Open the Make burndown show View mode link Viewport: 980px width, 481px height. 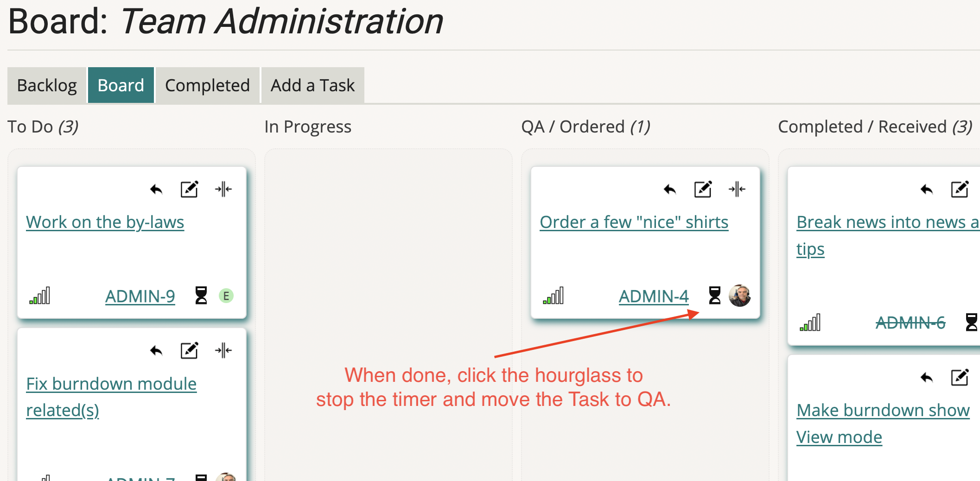pyautogui.click(x=883, y=424)
